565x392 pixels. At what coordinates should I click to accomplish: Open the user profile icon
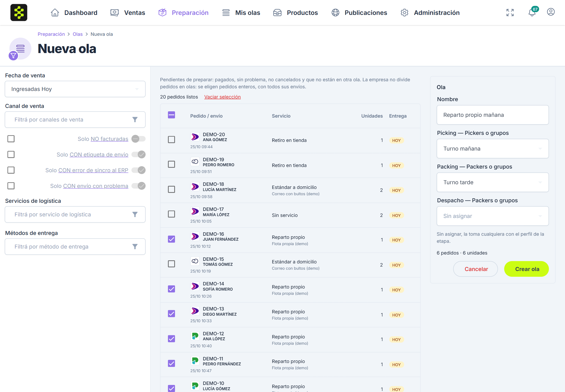point(551,12)
